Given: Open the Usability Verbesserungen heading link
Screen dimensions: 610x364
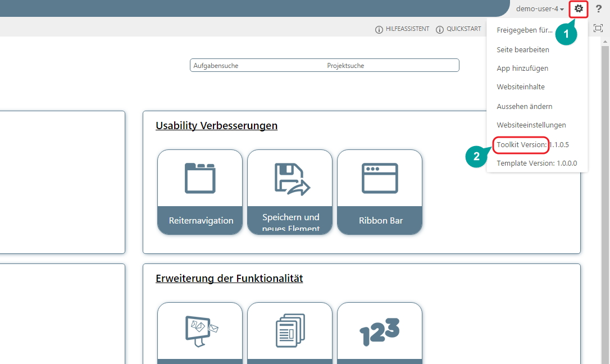Looking at the screenshot, I should (x=217, y=126).
